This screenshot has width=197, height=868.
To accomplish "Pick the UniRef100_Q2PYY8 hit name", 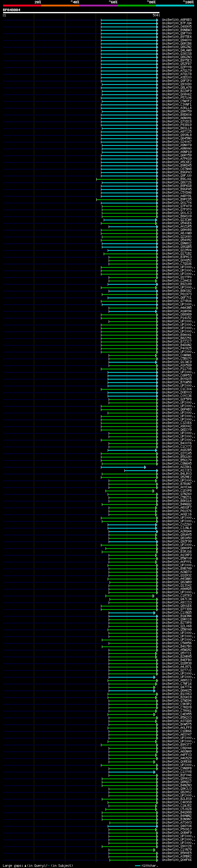I will [x=176, y=67].
